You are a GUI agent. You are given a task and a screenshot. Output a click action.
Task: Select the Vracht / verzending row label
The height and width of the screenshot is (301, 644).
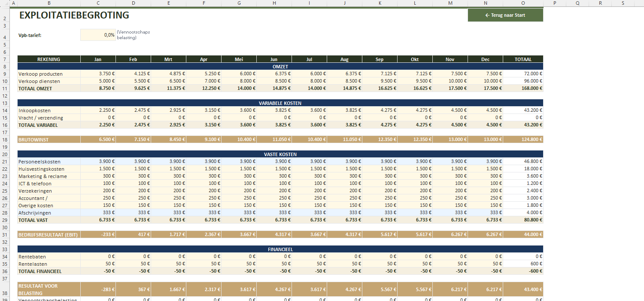tap(49, 118)
